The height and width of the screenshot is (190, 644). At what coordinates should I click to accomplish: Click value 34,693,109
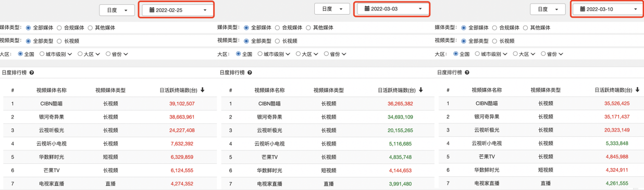400,117
